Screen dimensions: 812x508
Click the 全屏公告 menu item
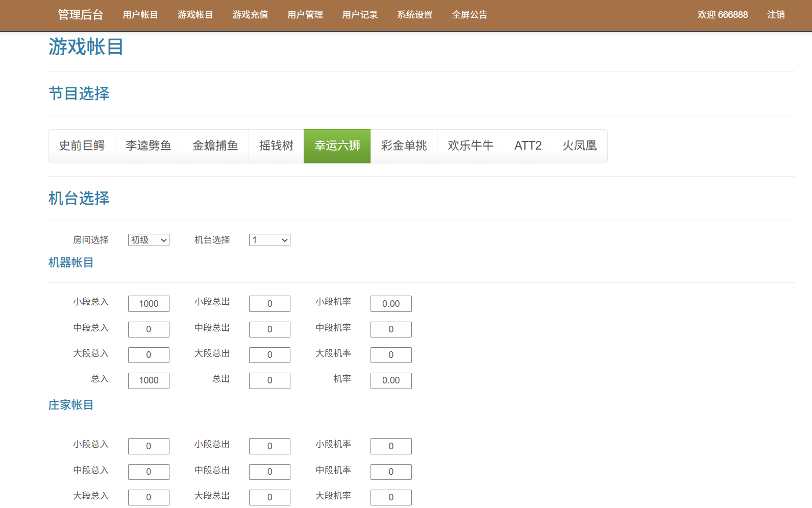click(470, 15)
